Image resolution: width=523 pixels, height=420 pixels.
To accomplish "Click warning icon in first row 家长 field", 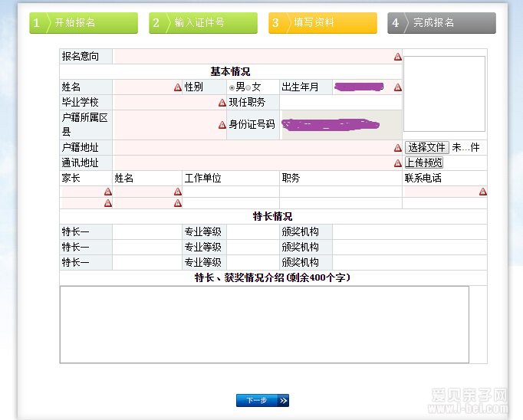I will point(107,192).
